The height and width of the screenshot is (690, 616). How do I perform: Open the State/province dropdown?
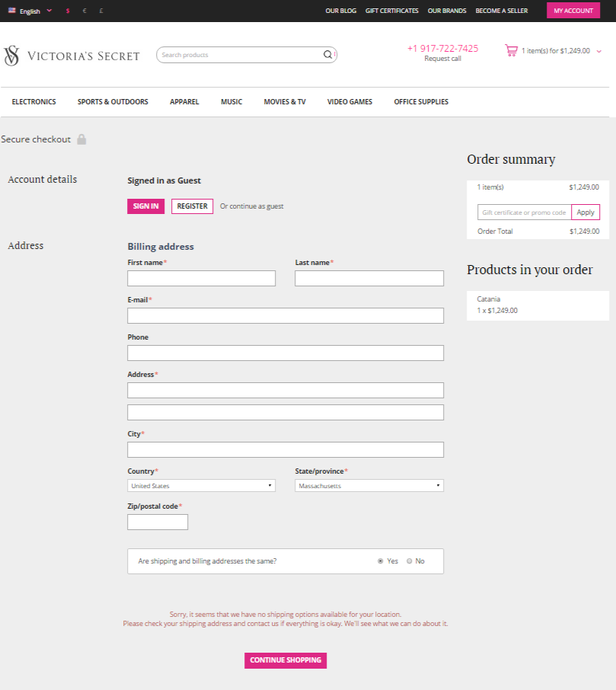click(x=369, y=486)
